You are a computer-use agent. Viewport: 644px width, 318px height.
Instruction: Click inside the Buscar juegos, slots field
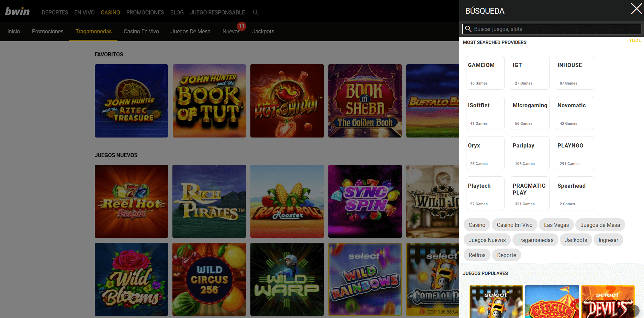552,29
